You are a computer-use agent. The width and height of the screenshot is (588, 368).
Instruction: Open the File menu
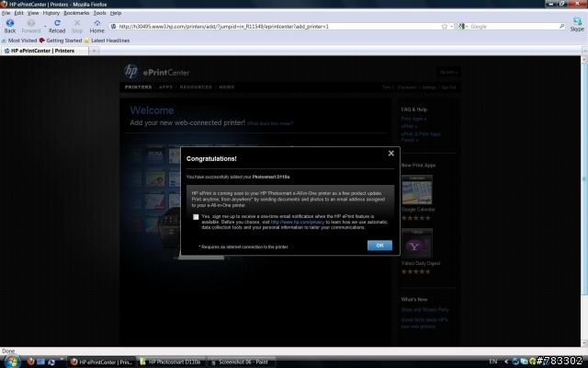6,13
